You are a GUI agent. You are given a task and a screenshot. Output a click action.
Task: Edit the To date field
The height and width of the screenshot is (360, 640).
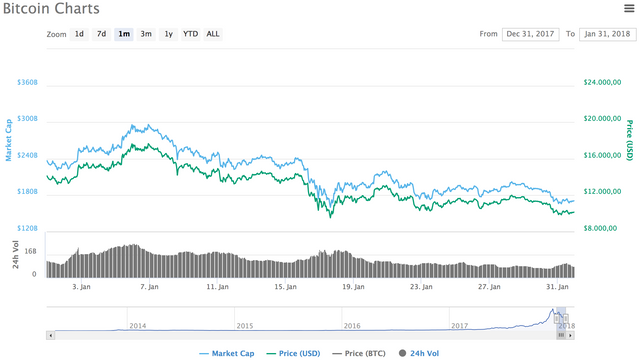coord(607,34)
